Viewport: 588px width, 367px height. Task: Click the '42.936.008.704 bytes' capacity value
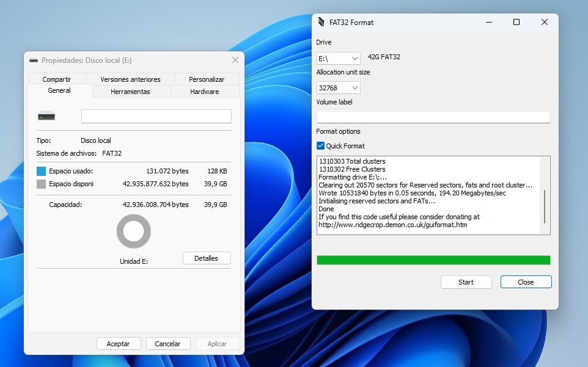click(x=156, y=205)
